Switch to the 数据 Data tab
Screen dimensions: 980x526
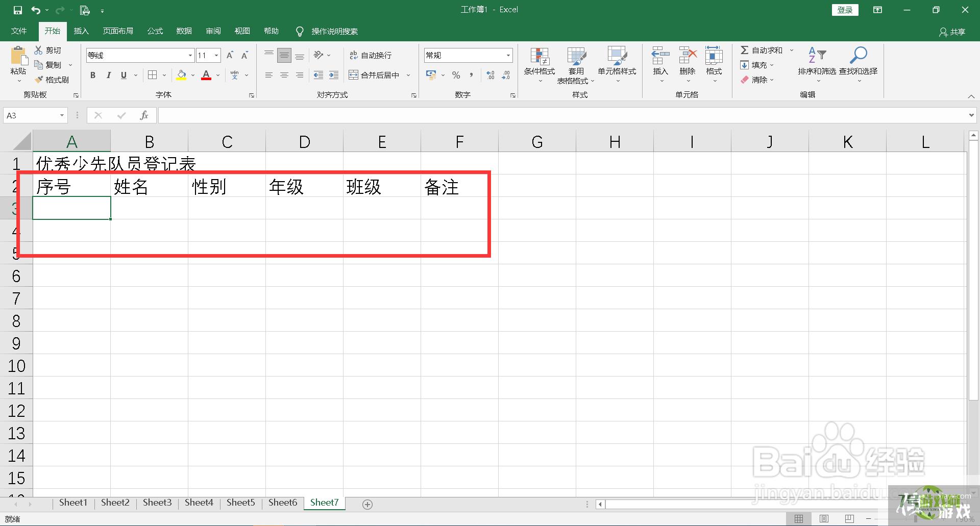tap(184, 31)
